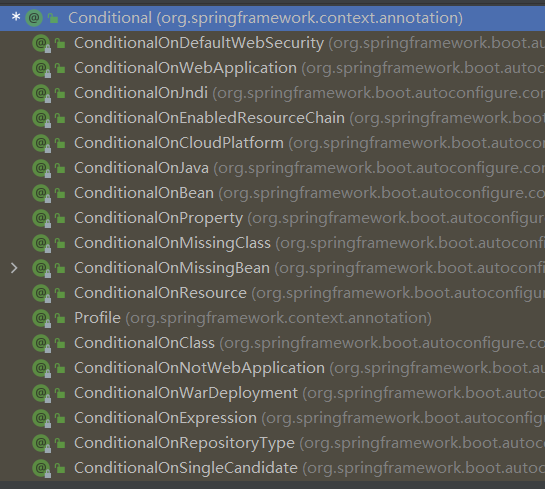The image size is (545, 489).
Task: Select ConditionalOnNotWebApplication entry
Action: point(272,368)
